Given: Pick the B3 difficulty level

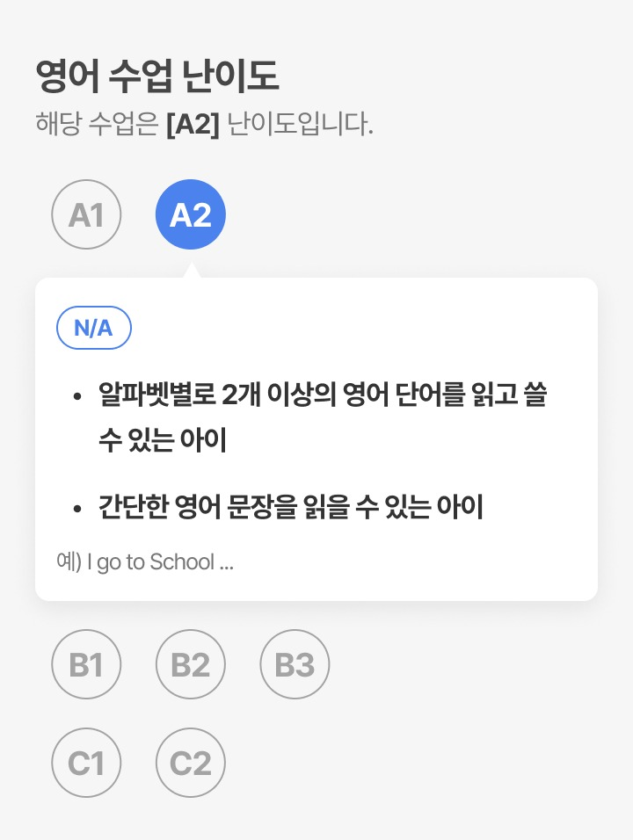Looking at the screenshot, I should 295,665.
